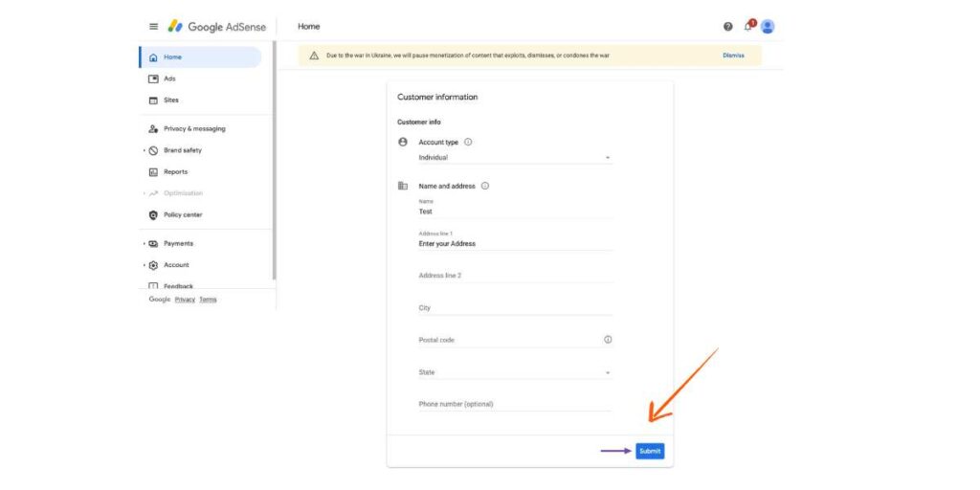Click the Account gear icon
This screenshot has height=490, width=980.
[x=153, y=265]
